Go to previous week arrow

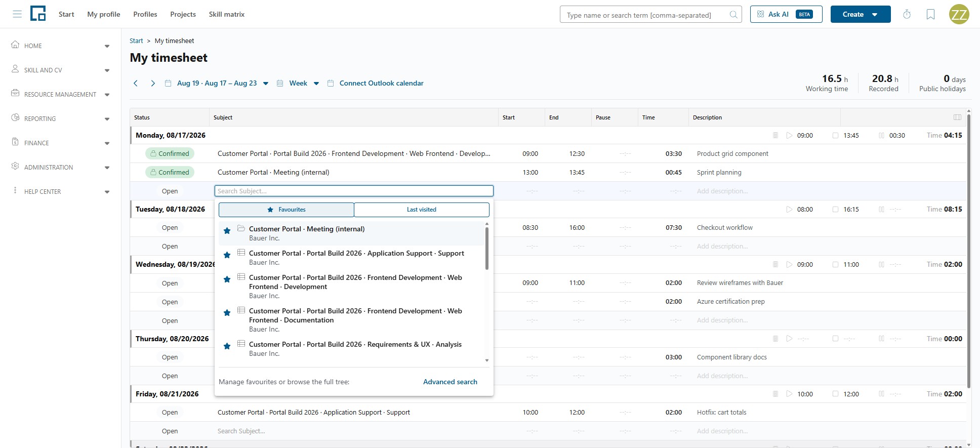136,83
